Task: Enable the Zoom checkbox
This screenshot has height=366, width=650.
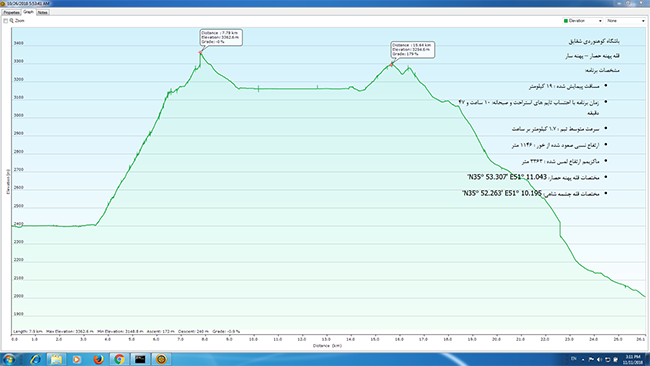Action: point(5,21)
